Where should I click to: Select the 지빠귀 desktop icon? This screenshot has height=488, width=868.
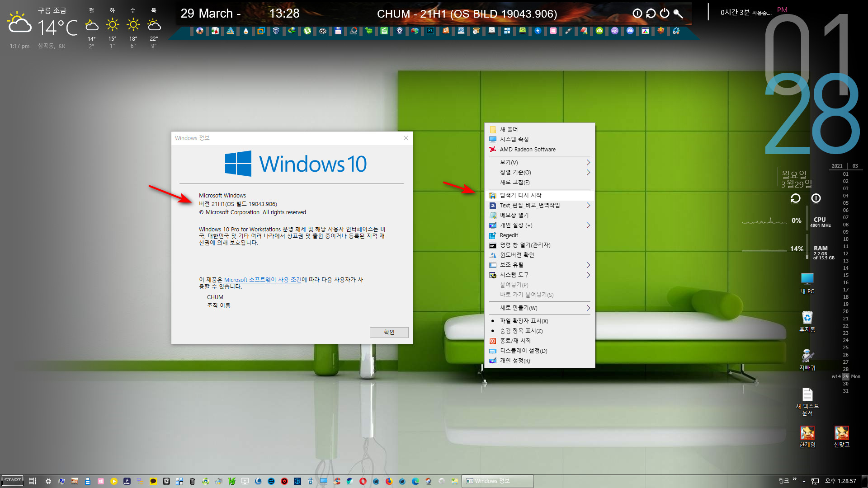pos(807,360)
